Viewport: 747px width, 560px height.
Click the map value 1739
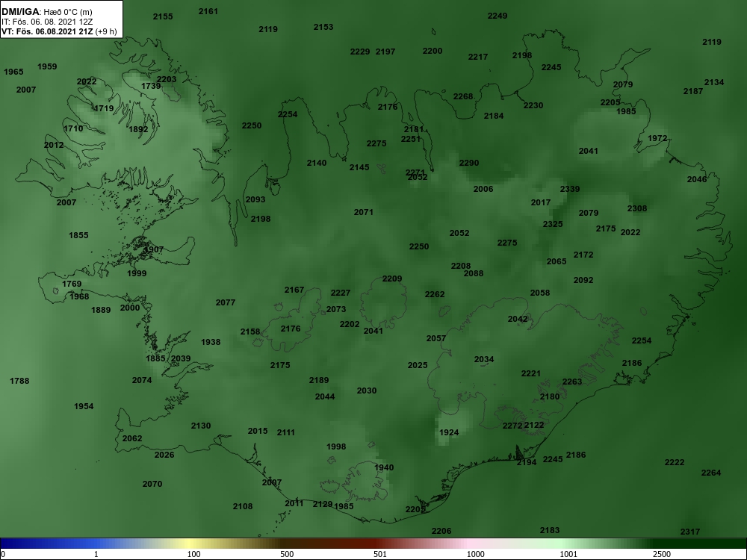pos(151,86)
